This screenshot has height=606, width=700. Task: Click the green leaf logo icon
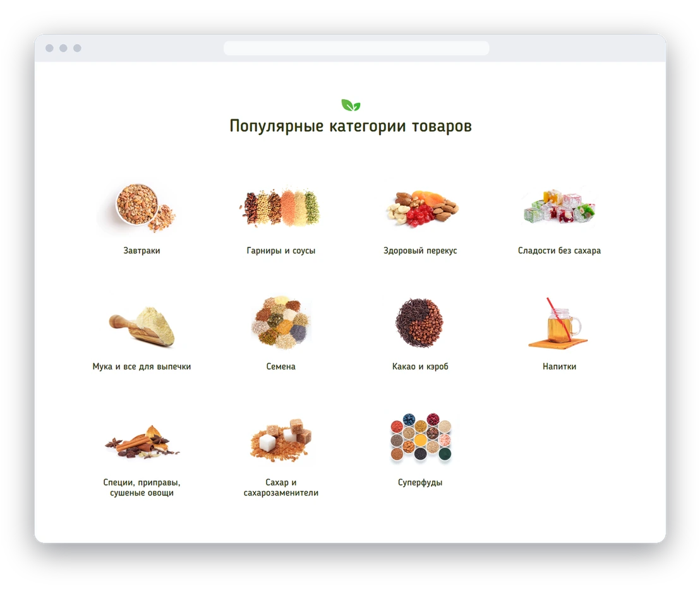pyautogui.click(x=351, y=105)
